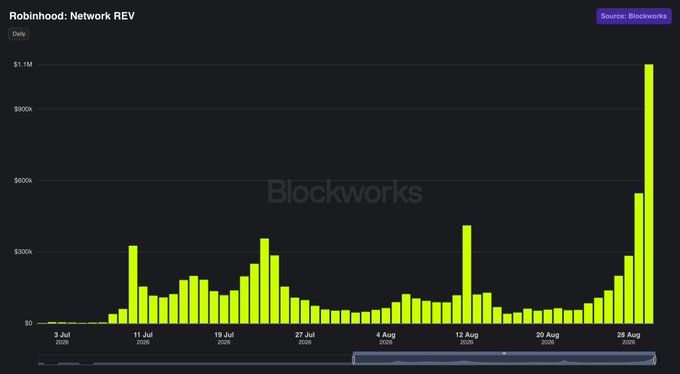Click the selected range window in the navigator
This screenshot has width=680, height=374.
504,360
